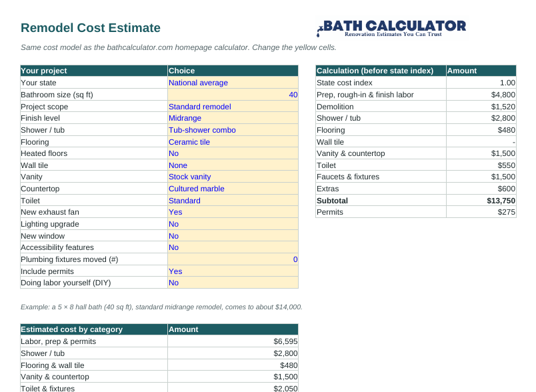Select the New window 'No' cell
The image size is (536, 392).
[x=233, y=236]
